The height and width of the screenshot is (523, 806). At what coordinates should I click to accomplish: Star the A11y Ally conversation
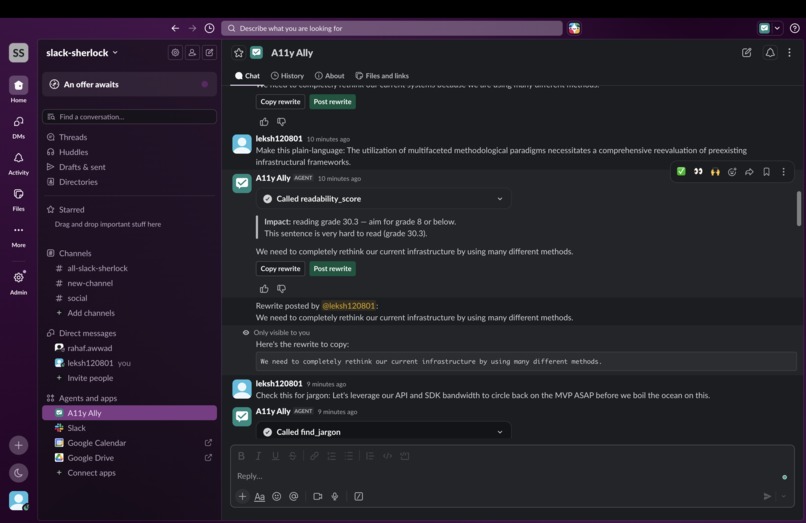coord(239,52)
